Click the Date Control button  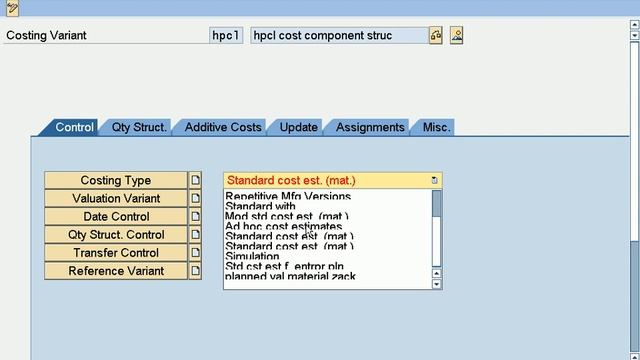(116, 216)
